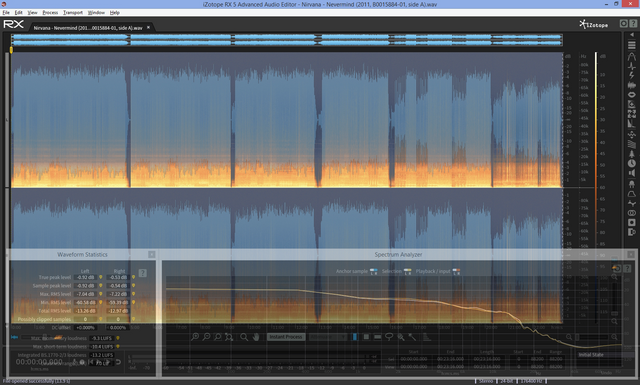
Task: Select the hand grab tool
Action: pos(256,337)
